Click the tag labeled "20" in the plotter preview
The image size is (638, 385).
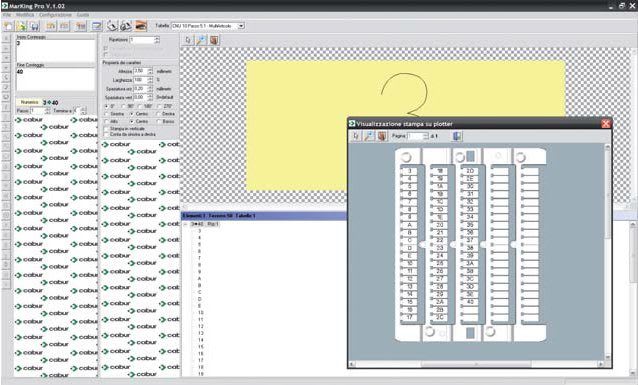(x=440, y=225)
